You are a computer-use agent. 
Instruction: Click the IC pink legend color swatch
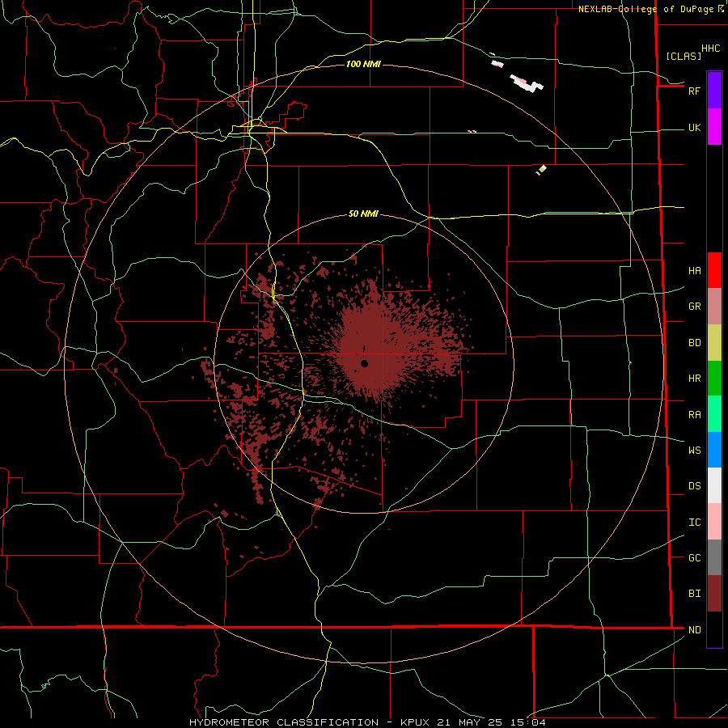coord(714,522)
